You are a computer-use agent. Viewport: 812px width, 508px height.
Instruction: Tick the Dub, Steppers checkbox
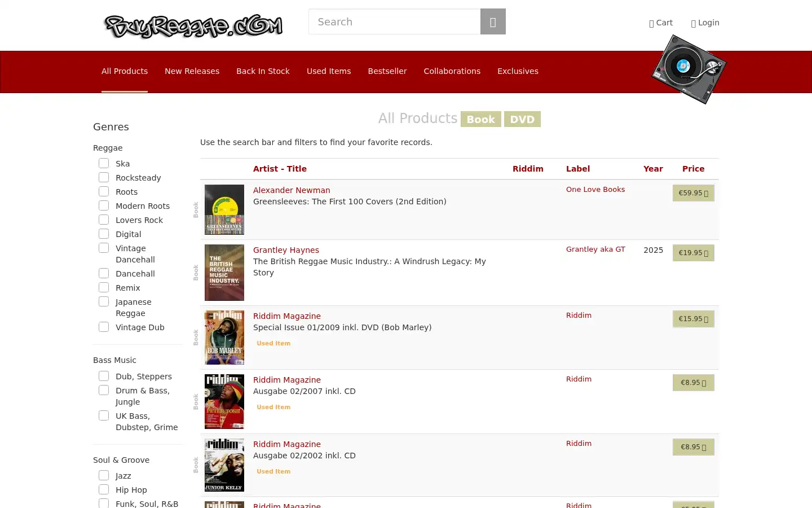tap(104, 376)
